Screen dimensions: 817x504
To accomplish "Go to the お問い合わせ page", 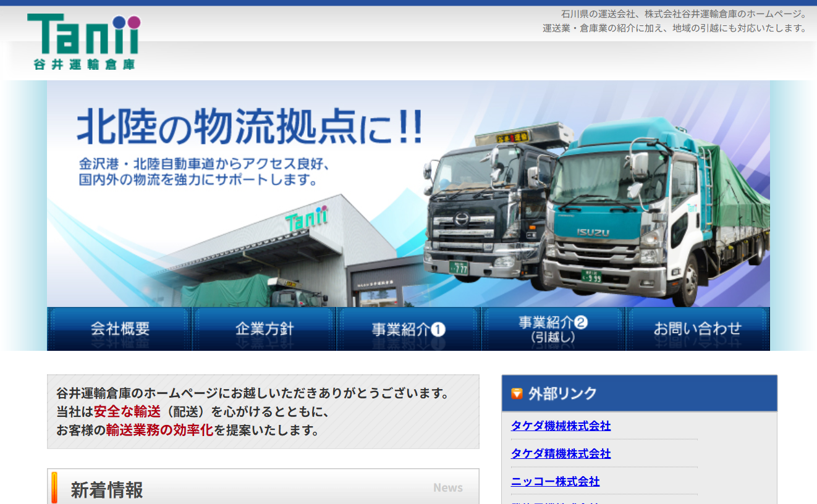I will (x=697, y=329).
